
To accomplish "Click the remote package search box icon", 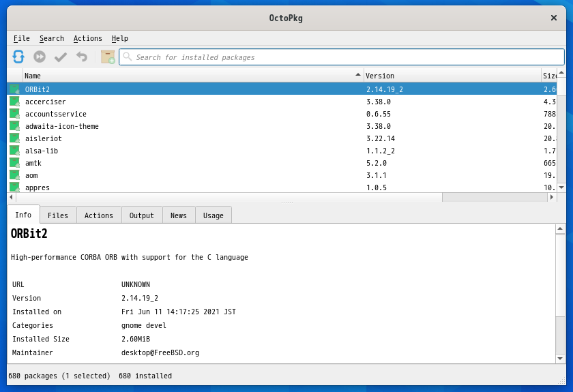I will click(108, 57).
